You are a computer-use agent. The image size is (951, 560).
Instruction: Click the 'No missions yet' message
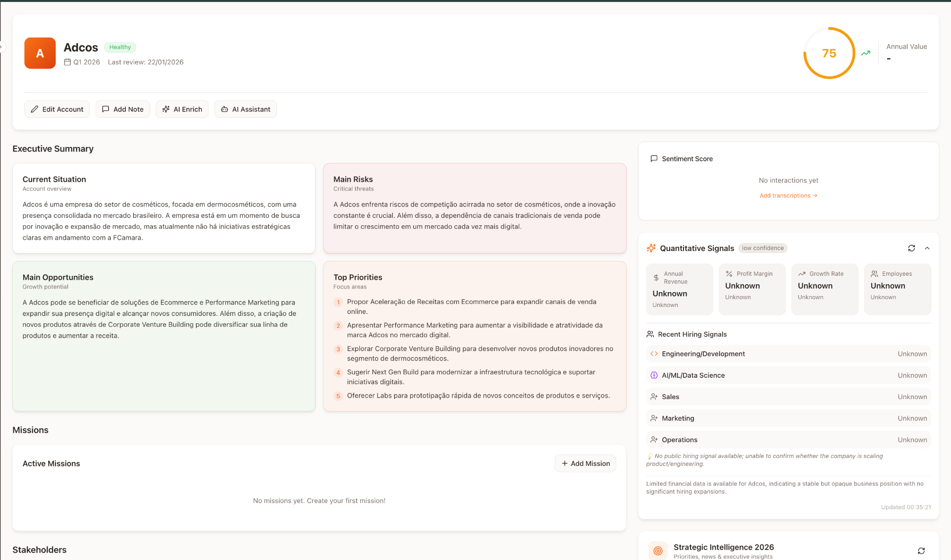[319, 501]
